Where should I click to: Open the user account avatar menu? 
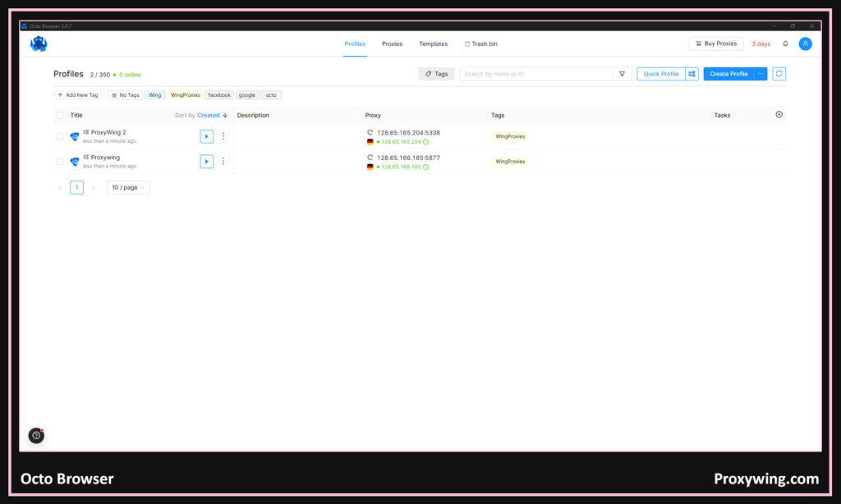[805, 44]
